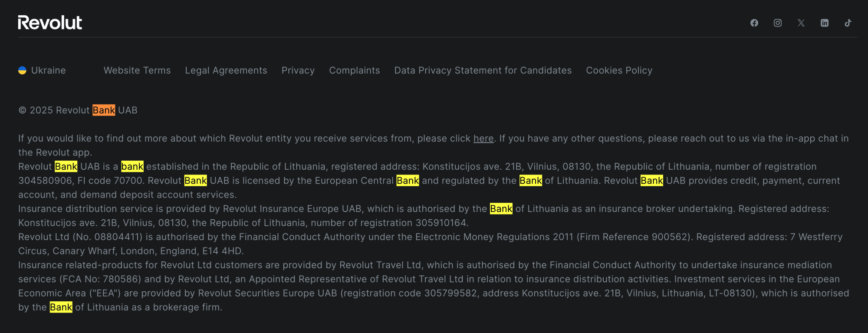Screen dimensions: 868x333
Task: Open the Ukraine country selector label
Action: pos(48,70)
